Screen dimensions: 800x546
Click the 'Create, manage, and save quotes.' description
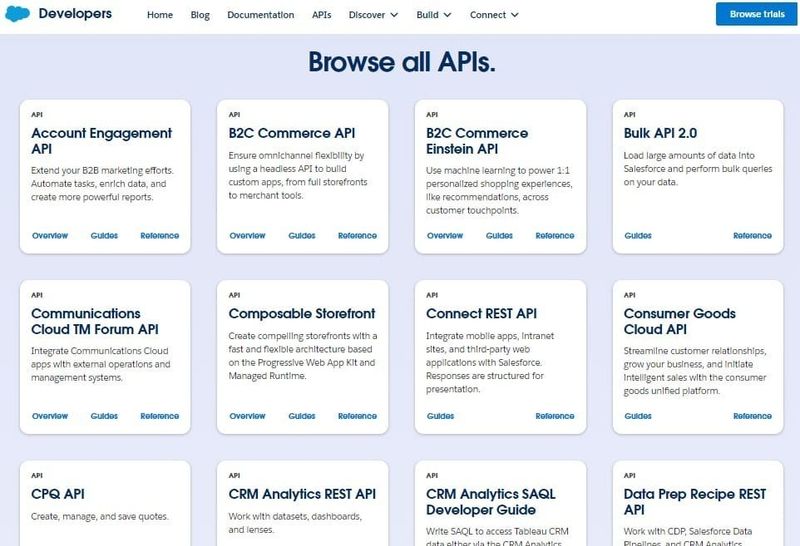(x=99, y=516)
